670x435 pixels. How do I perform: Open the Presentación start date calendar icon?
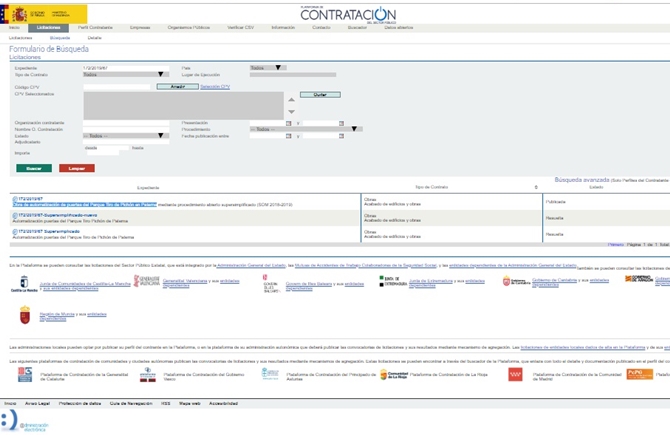point(288,122)
